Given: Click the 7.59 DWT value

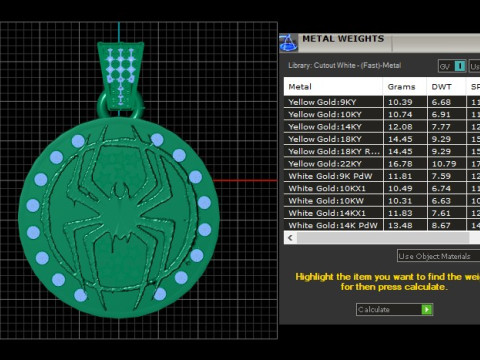Looking at the screenshot, I should (441, 176).
